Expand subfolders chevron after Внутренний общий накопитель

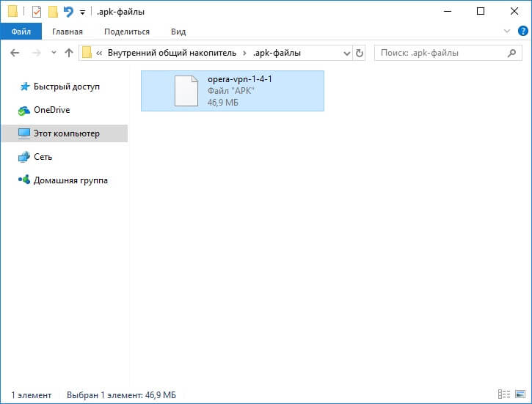[244, 54]
